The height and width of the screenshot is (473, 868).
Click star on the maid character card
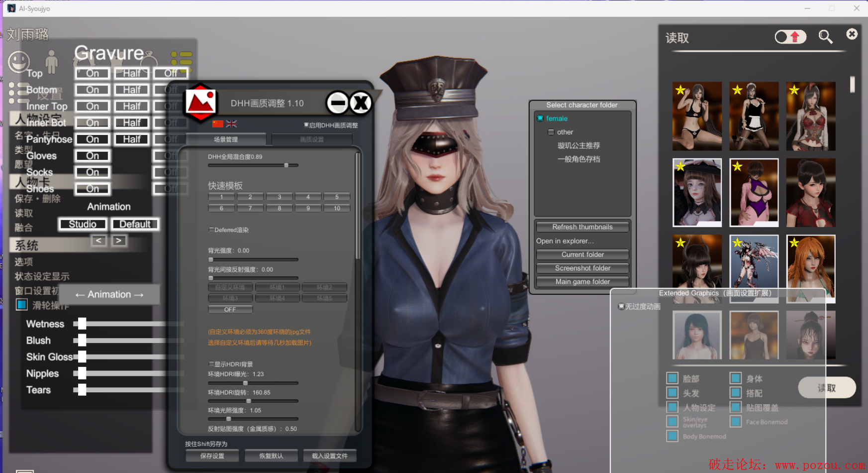pyautogui.click(x=737, y=90)
